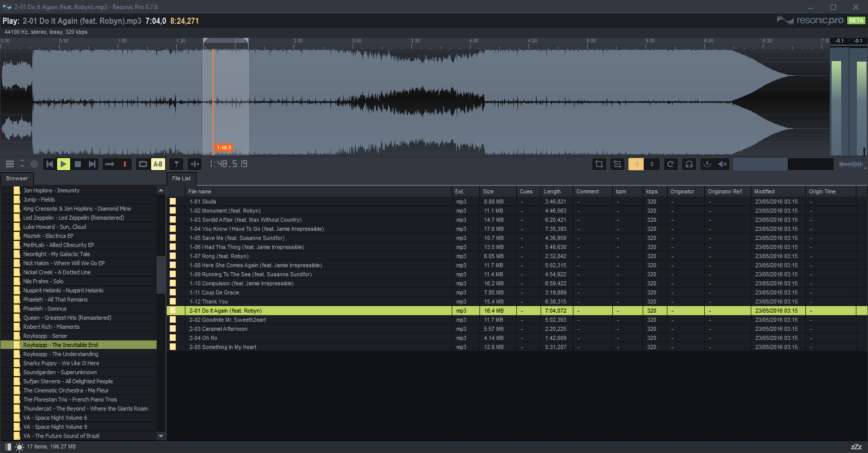Click the speaker mute icon
The image size is (868, 453).
[722, 164]
